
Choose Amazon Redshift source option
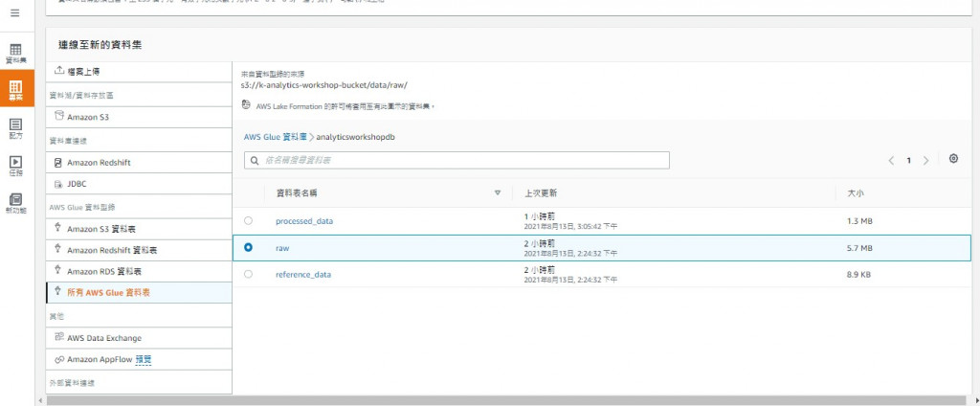tap(139, 163)
